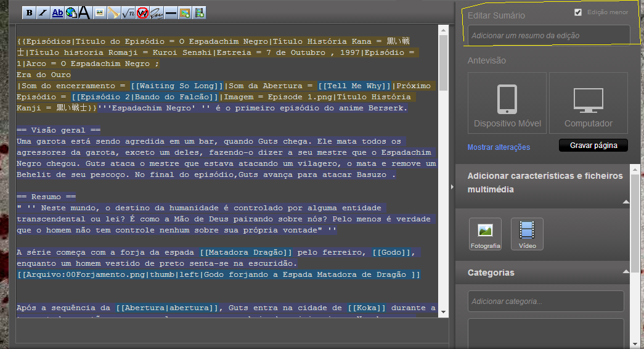Click '[[Koka]]' wikilink text
Viewport: 644px width, 349px height.
366,308
